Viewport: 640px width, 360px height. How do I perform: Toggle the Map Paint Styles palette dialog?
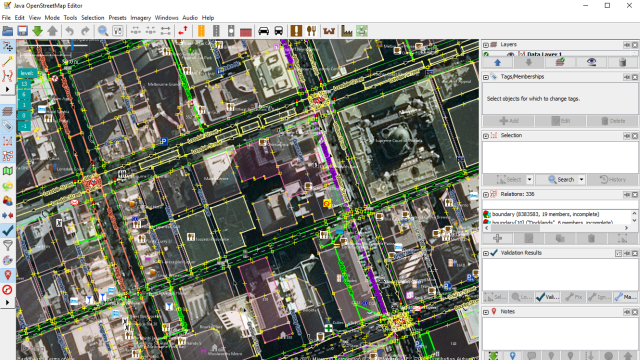click(x=8, y=260)
